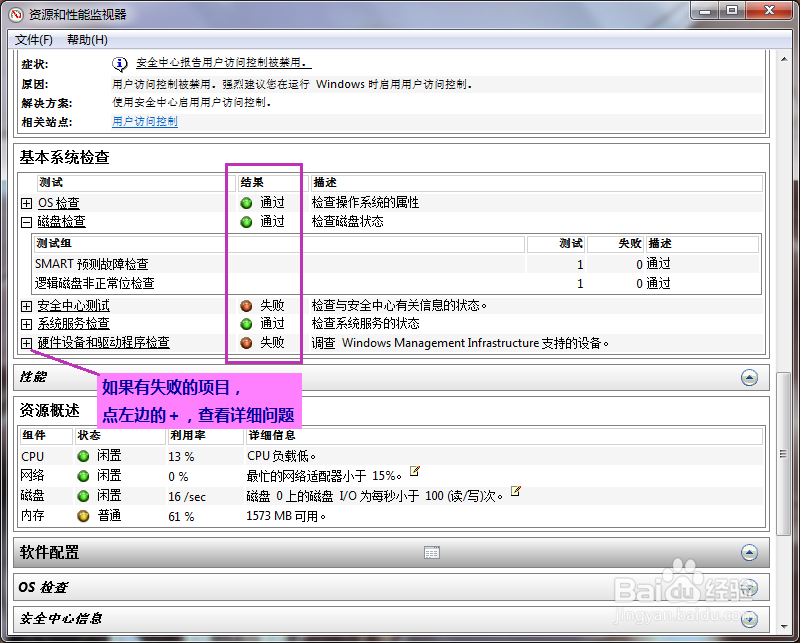Viewport: 800px width, 643px height.
Task: Open the 帮助(H) menu
Action: 86,40
